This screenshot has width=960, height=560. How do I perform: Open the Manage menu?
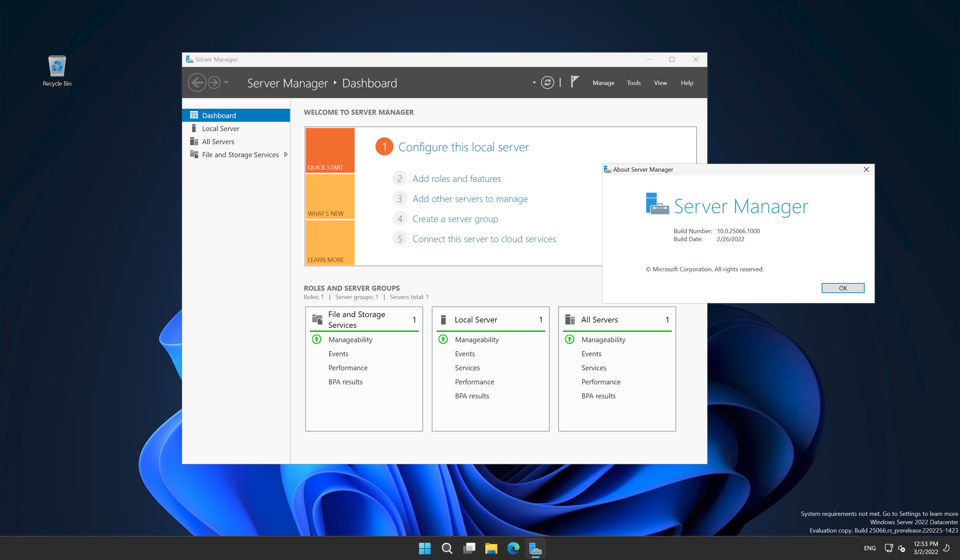pos(603,83)
